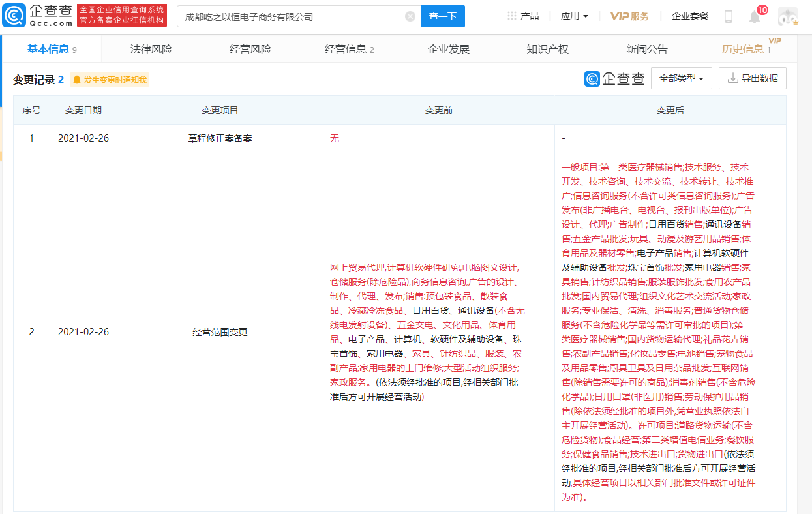Open the 企业套餐 link
Image resolution: width=812 pixels, height=514 pixels.
coord(690,16)
